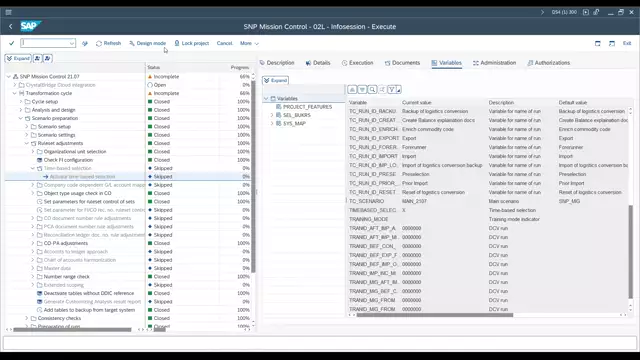640x360 pixels.
Task: Sort variables table ascending
Action: pyautogui.click(x=352, y=89)
